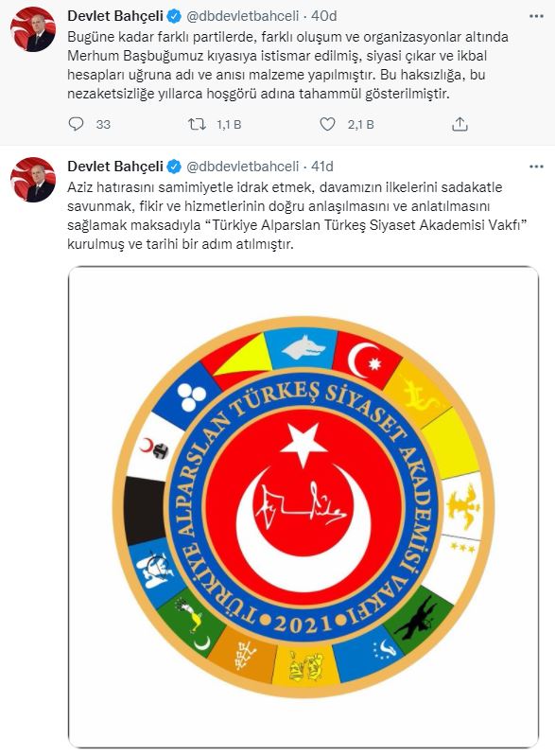
Task: Open reply on the 40d tweet
Action: 77,124
